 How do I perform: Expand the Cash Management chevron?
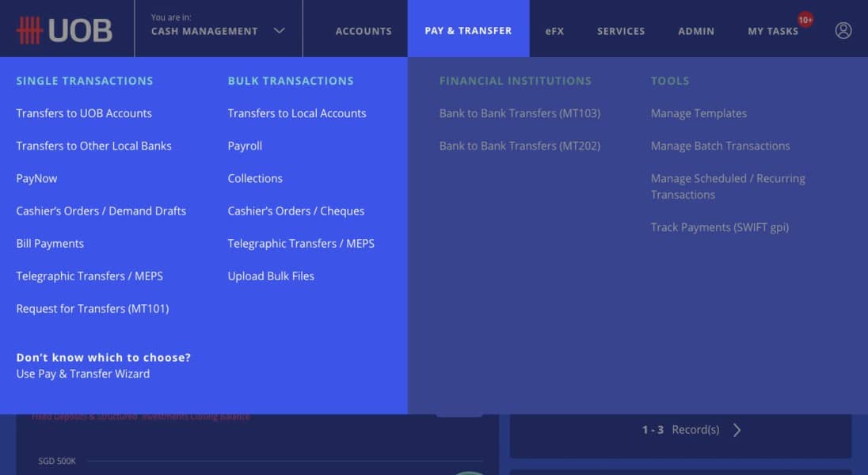point(280,31)
